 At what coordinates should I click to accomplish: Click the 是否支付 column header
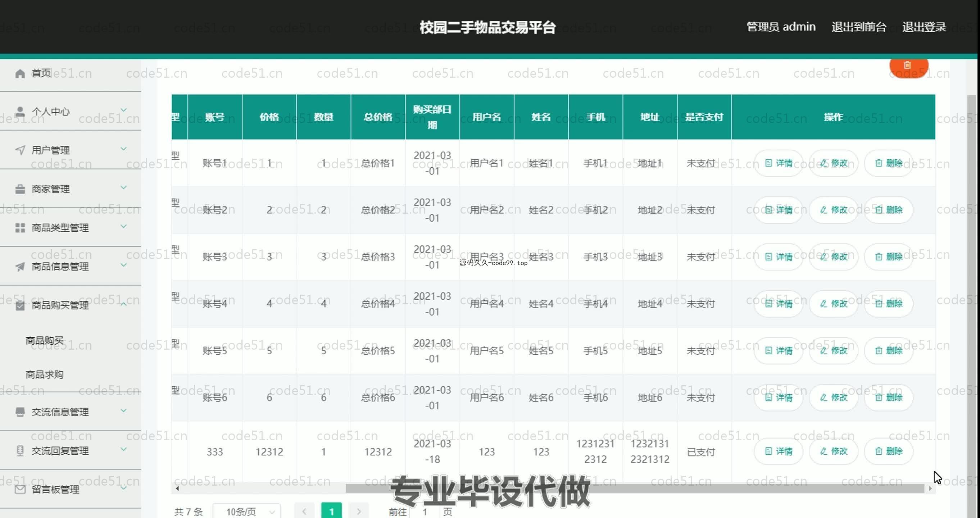coord(704,117)
